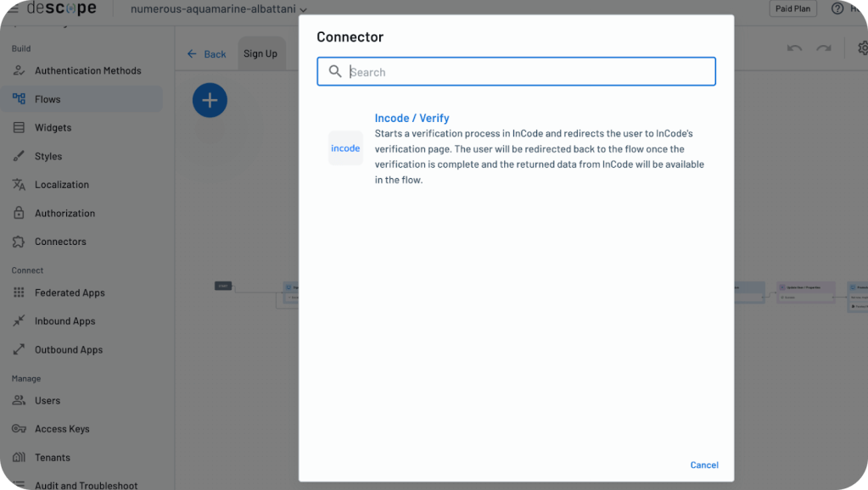Click the Federated Apps grid icon
The image size is (868, 490).
[19, 292]
